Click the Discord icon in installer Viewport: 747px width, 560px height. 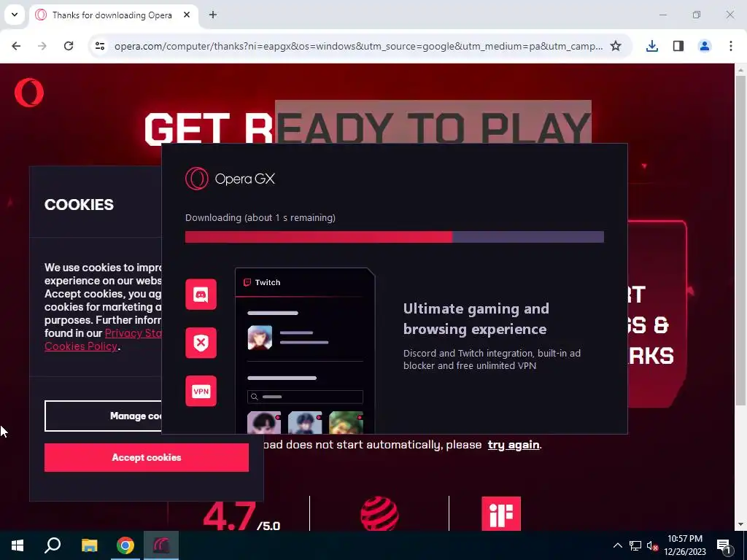pyautogui.click(x=201, y=295)
